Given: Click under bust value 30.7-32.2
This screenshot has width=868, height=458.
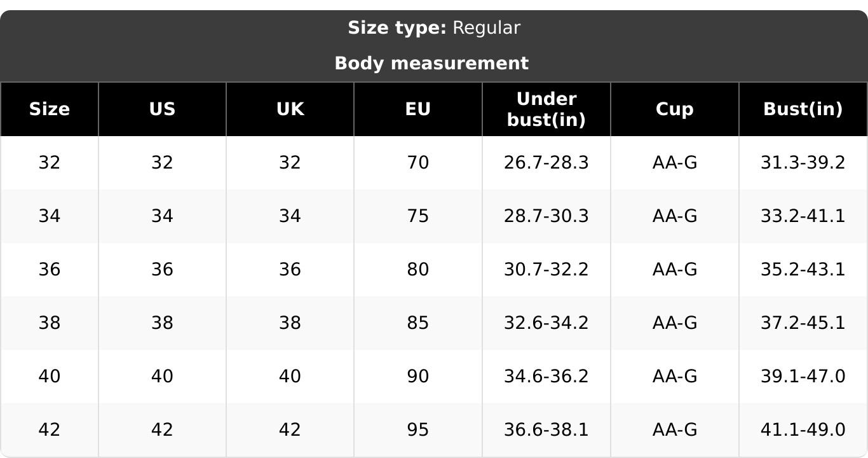Looking at the screenshot, I should (546, 270).
